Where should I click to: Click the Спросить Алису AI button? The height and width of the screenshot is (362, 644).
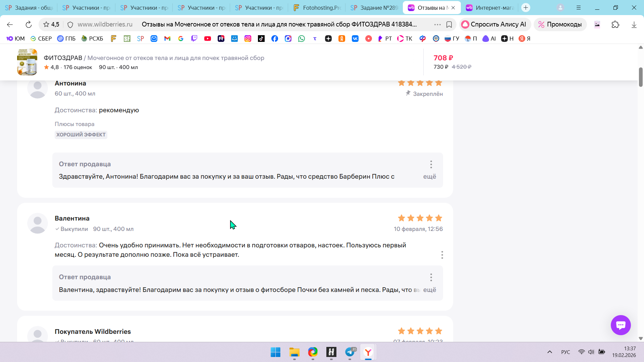coord(494,24)
